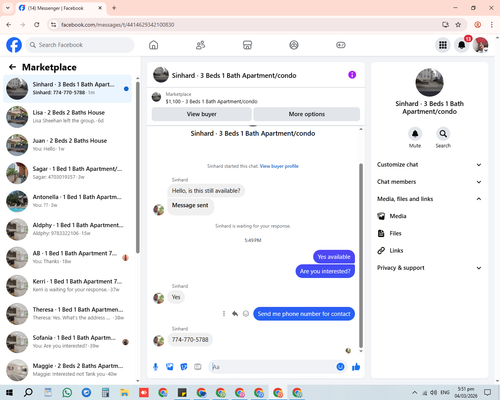Open the Home feed icon

click(x=154, y=45)
